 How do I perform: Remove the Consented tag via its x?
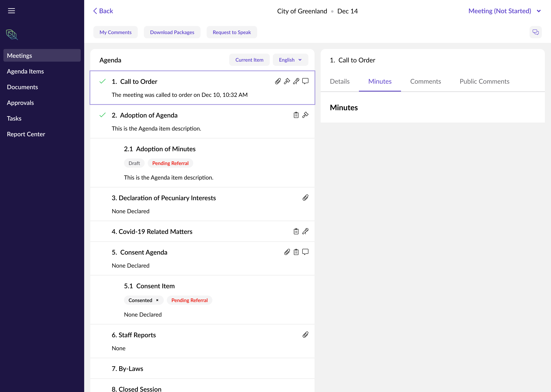157,300
